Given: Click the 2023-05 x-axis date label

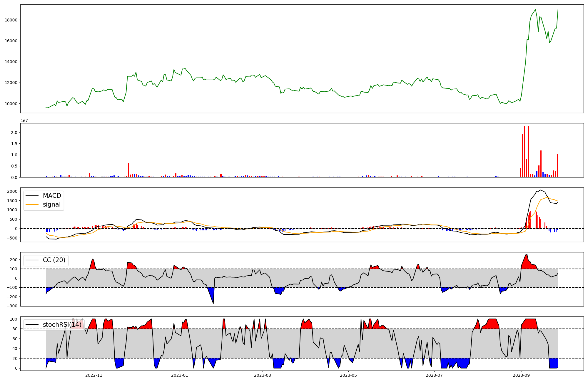Looking at the screenshot, I should (348, 375).
